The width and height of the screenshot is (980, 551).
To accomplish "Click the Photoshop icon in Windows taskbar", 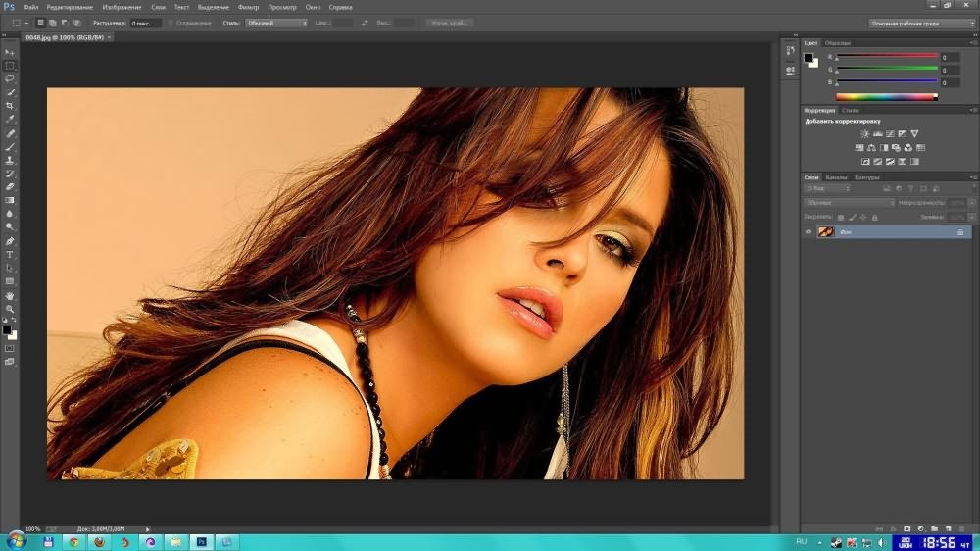I will (x=202, y=540).
